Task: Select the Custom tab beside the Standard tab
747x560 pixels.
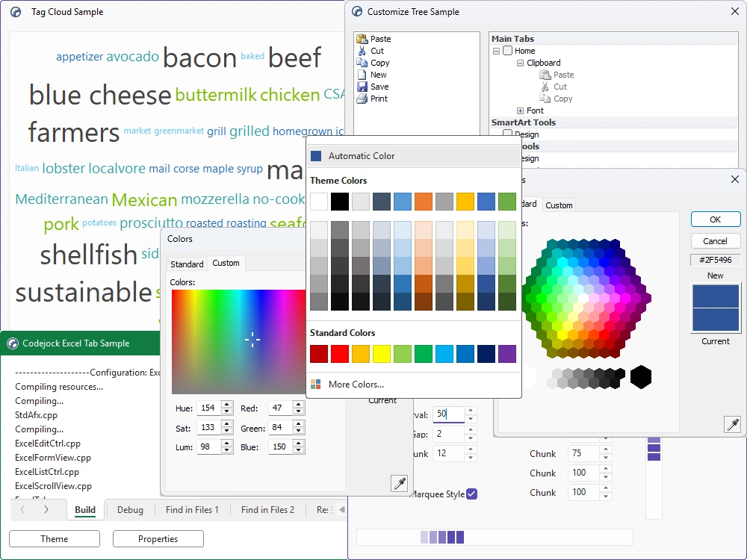Action: click(226, 263)
